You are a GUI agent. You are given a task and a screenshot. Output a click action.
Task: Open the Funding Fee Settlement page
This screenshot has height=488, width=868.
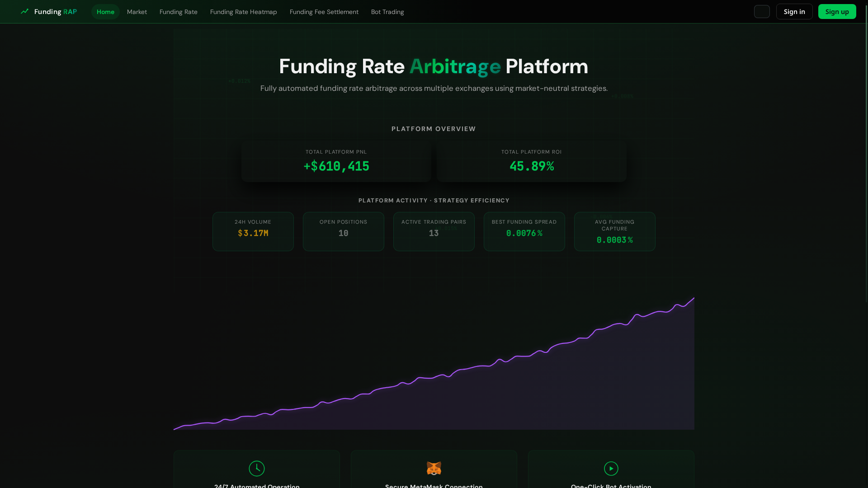tap(324, 12)
